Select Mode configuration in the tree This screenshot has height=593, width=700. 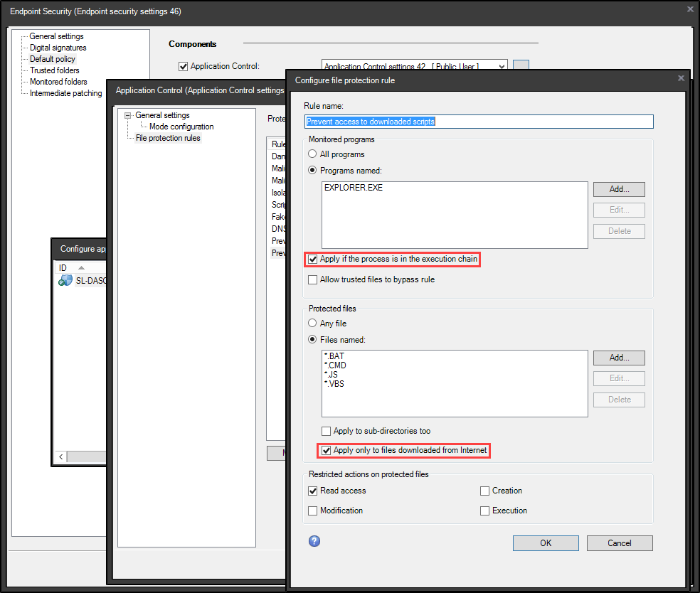[181, 127]
